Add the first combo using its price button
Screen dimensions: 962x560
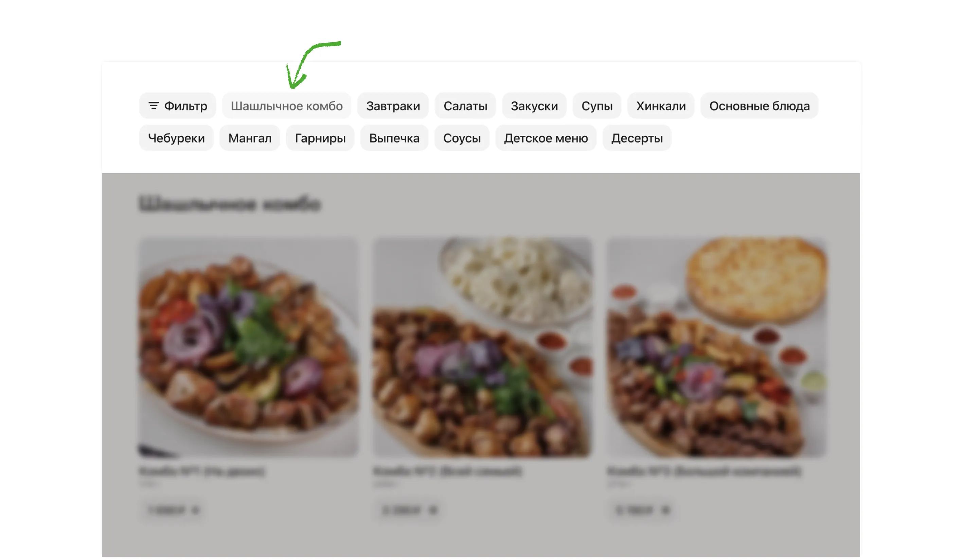(x=174, y=510)
